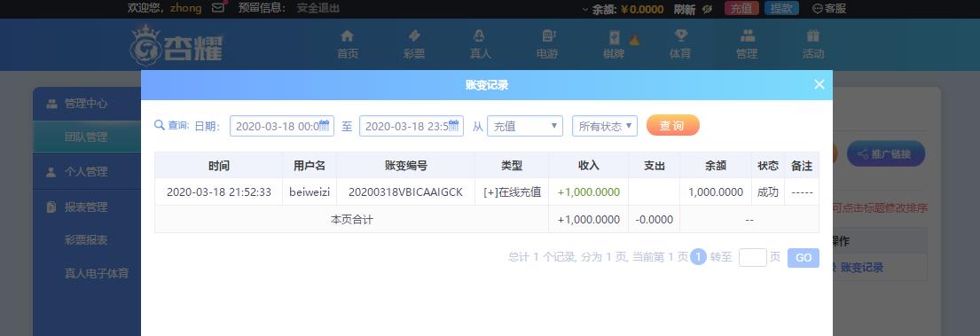
Task: Open the 彩票 lottery icon
Action: [x=414, y=36]
